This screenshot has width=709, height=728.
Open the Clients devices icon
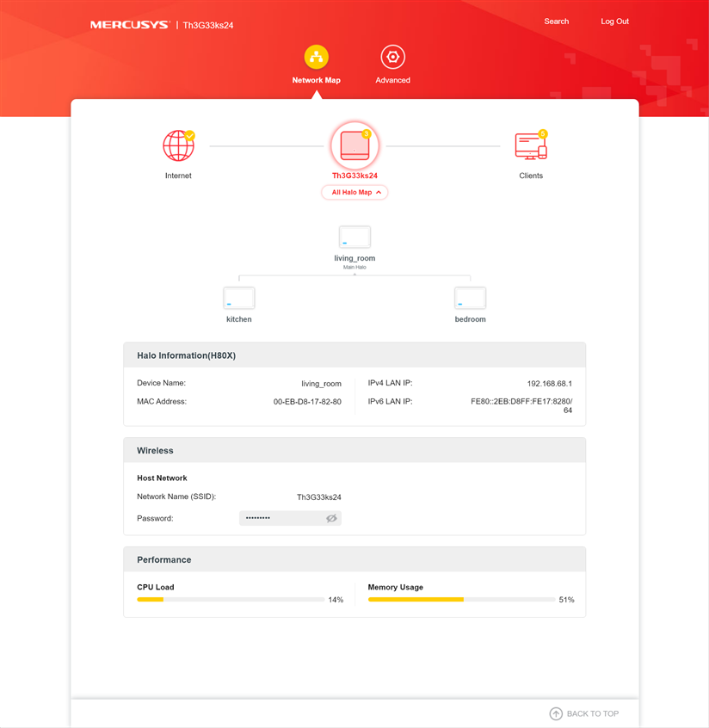point(531,145)
